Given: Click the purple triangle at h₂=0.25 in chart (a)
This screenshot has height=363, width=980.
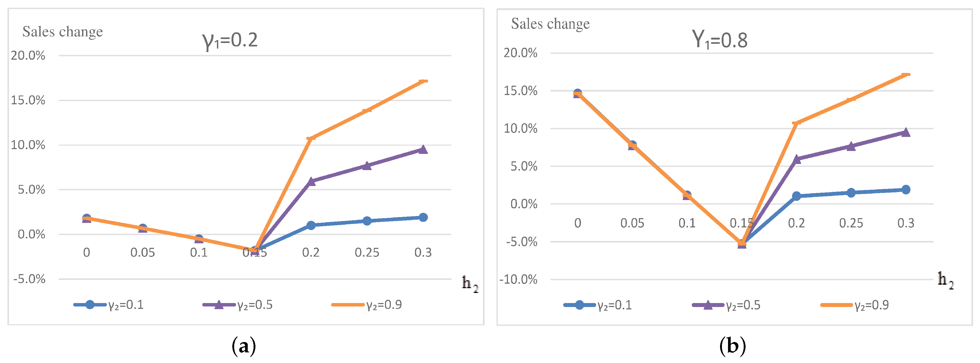Looking at the screenshot, I should (x=367, y=166).
